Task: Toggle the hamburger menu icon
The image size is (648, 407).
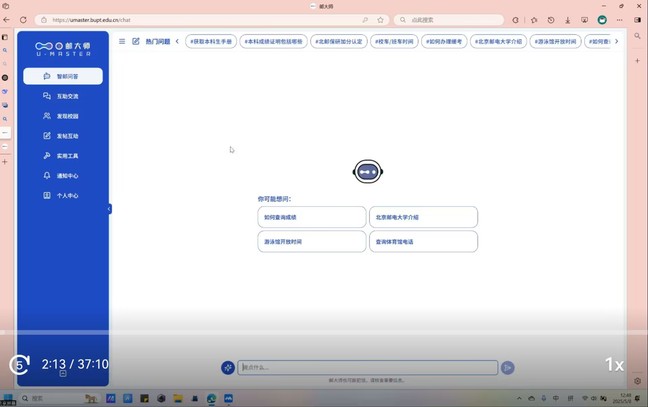Action: [122, 42]
